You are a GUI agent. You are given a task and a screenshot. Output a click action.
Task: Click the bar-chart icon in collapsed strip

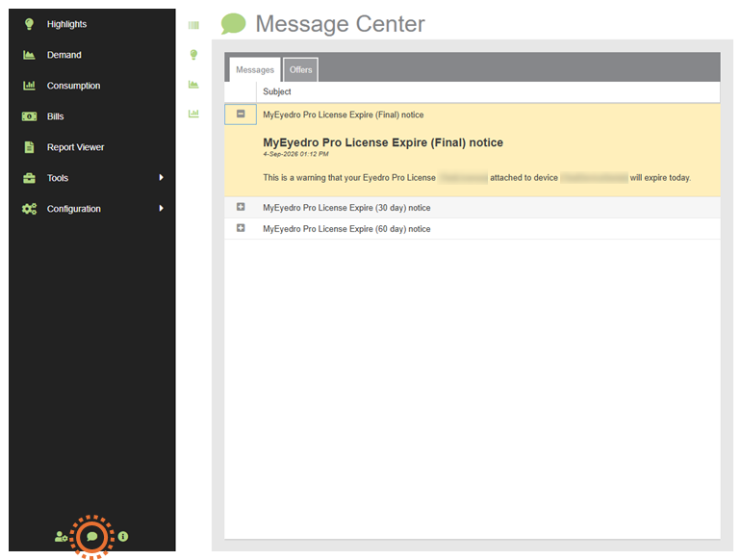193,114
